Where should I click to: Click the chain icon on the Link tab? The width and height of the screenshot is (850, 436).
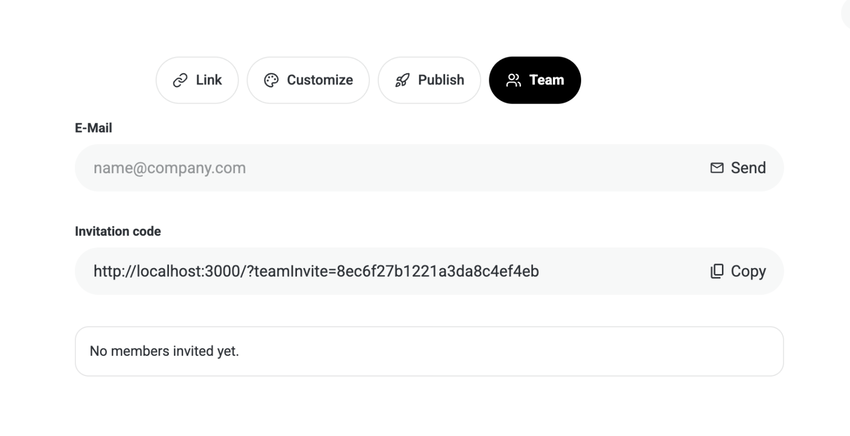180,80
